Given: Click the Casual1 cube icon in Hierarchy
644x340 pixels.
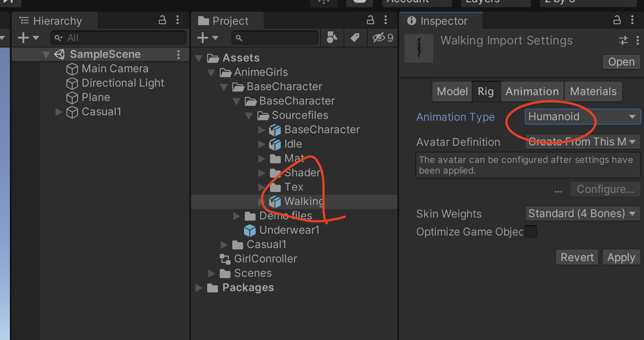Looking at the screenshot, I should click(72, 112).
